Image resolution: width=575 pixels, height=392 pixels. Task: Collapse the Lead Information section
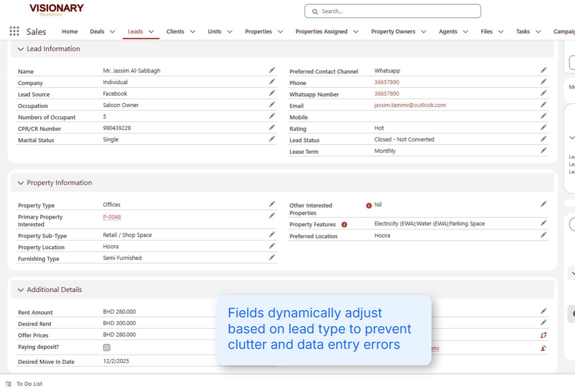point(20,49)
